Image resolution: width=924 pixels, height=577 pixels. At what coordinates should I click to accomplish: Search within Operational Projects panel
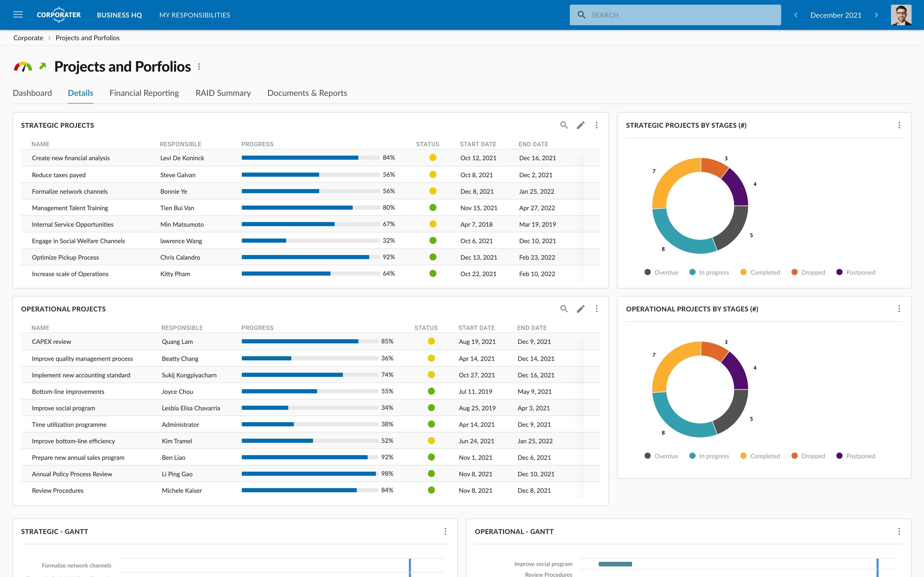564,309
